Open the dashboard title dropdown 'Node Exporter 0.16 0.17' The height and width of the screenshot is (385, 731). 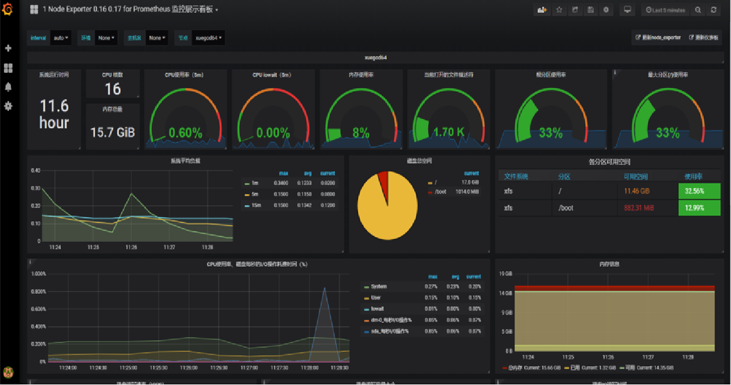[130, 9]
